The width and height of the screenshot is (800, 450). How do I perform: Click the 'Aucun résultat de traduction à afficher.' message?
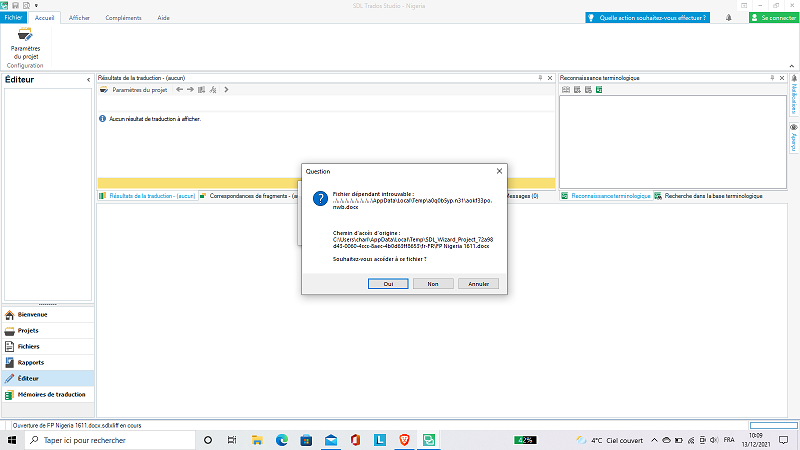155,119
